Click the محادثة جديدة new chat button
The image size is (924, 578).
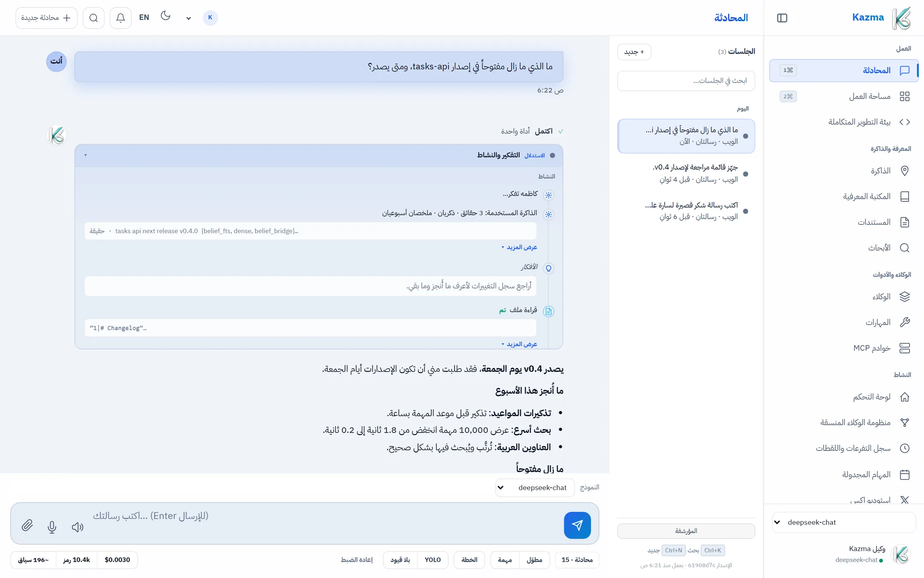pos(46,18)
